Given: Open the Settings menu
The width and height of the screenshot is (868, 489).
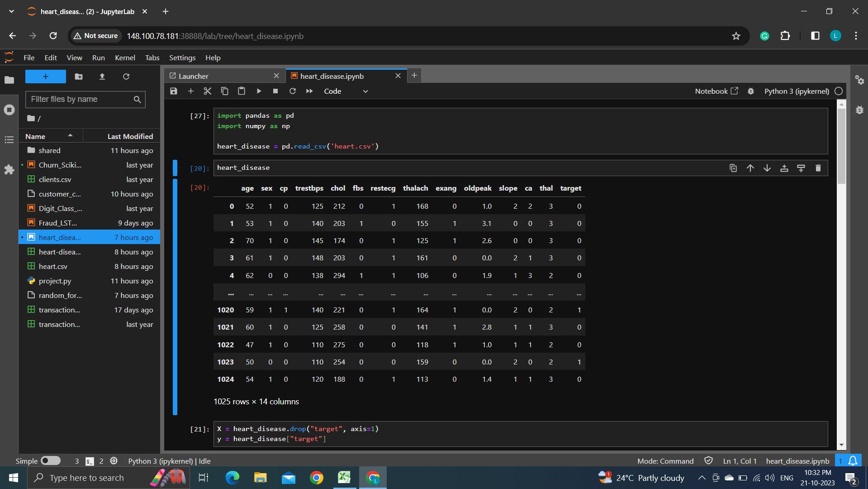Looking at the screenshot, I should point(182,58).
